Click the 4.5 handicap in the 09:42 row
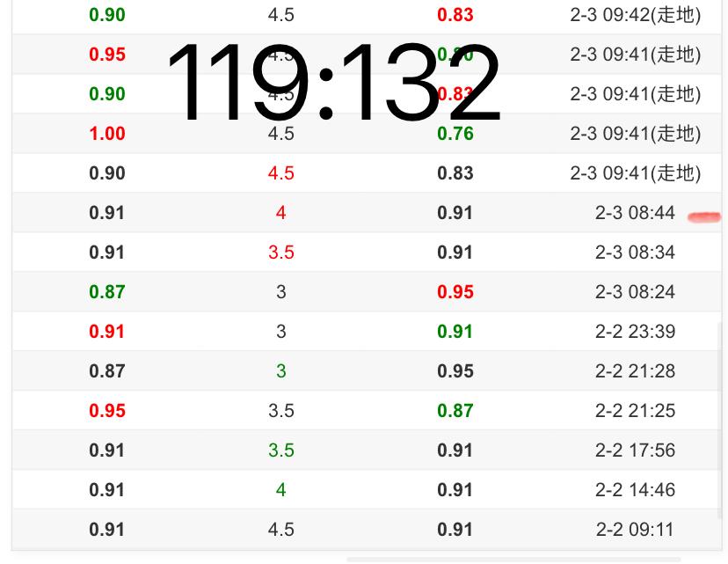Viewport: 728px width, 564px height. [x=280, y=15]
